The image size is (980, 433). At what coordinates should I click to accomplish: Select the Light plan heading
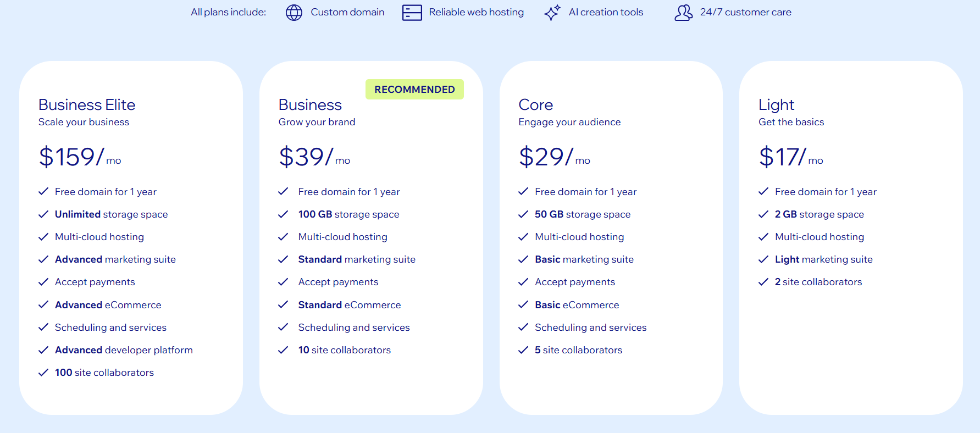(777, 104)
